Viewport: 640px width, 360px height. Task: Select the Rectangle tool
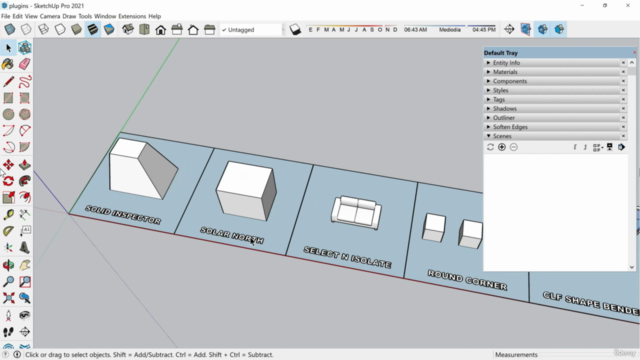tap(8, 98)
